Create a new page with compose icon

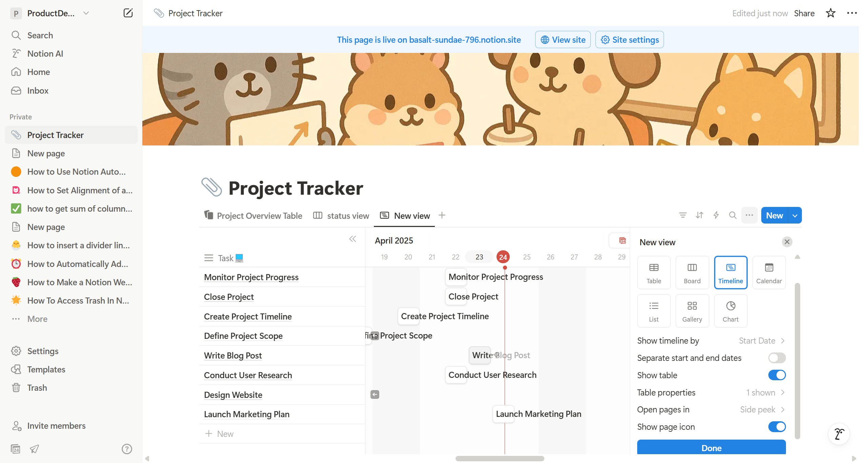click(x=128, y=13)
